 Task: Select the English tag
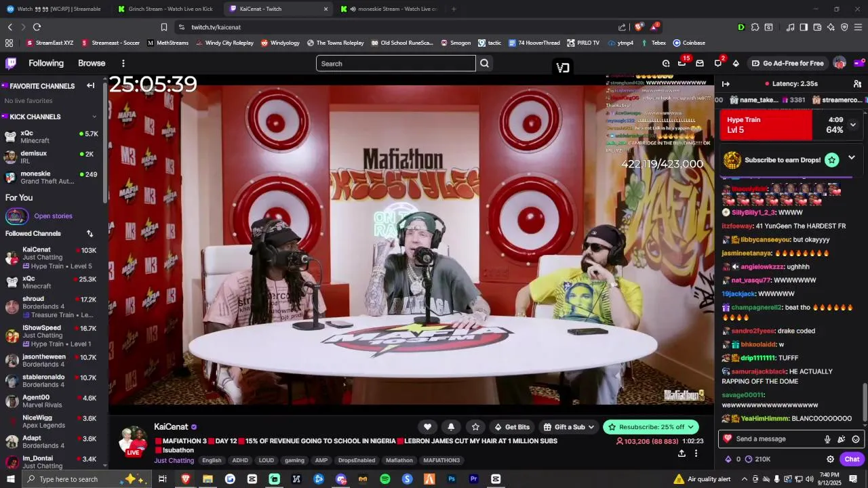coord(212,460)
